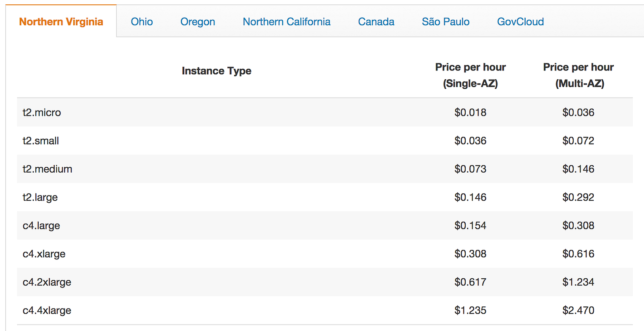Viewport: 644px width, 331px height.
Task: Switch to the Canada tab
Action: 376,22
